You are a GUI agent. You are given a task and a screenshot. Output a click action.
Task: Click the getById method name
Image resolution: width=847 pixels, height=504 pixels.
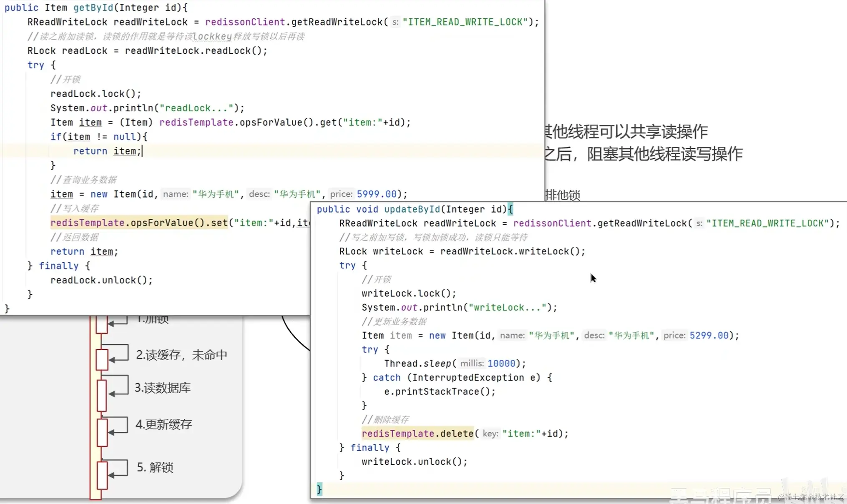tap(93, 8)
